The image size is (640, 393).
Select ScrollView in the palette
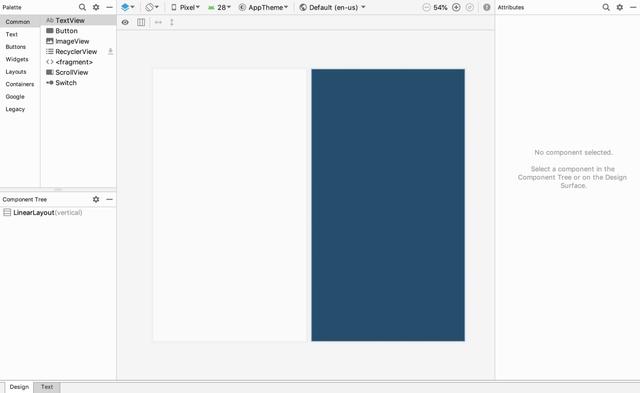(79, 72)
